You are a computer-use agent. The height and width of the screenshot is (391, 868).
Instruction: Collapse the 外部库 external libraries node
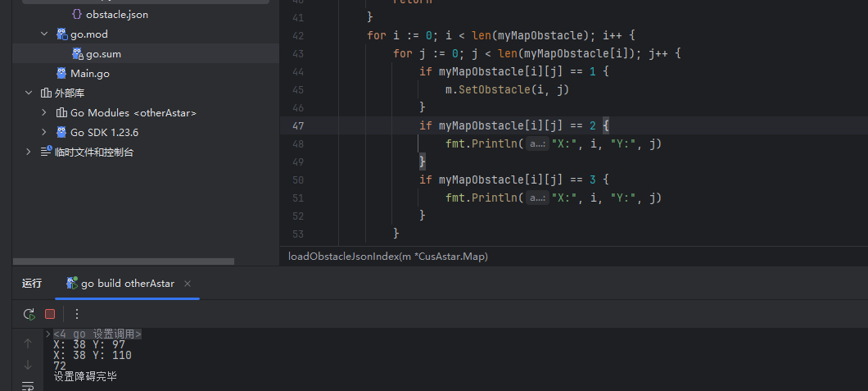click(29, 93)
